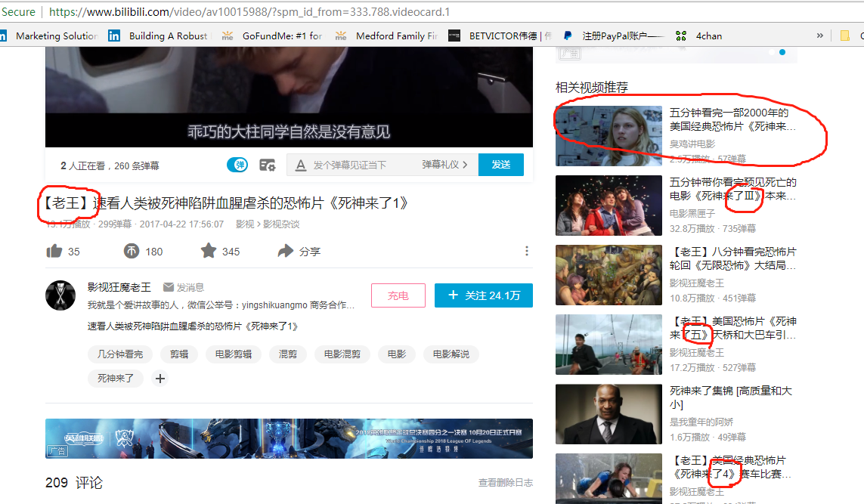The image size is (864, 504).
Task: Open 电影黑匣子 uploader link
Action: pyautogui.click(x=692, y=213)
